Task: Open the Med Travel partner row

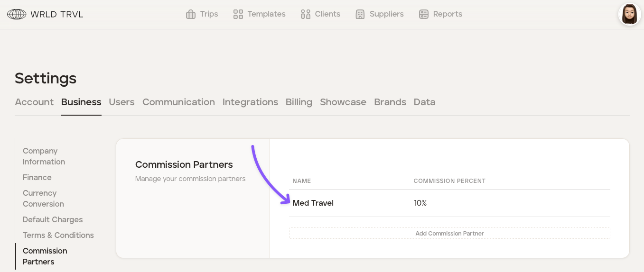Action: pos(313,203)
